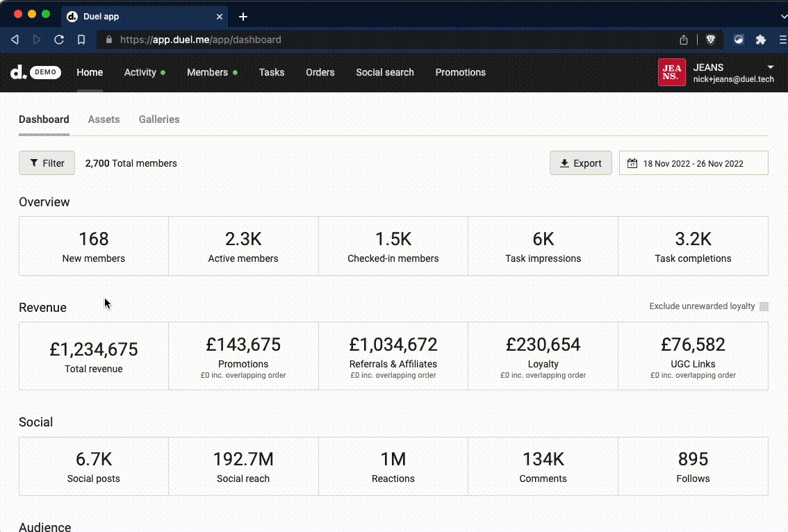
Task: Open the Promotions navigation link
Action: [460, 72]
